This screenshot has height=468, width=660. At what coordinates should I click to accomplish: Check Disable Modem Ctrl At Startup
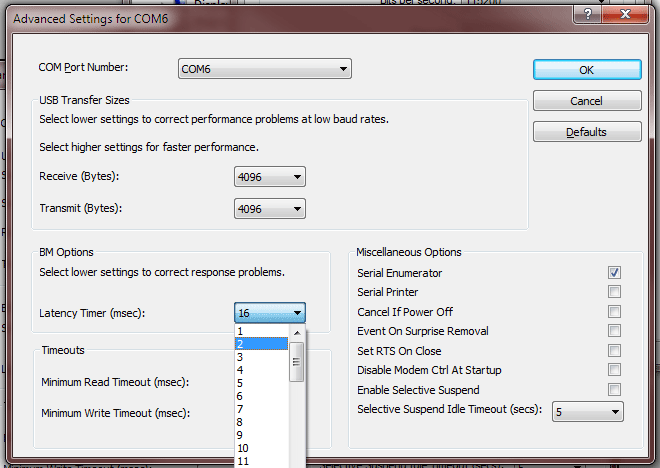[614, 370]
